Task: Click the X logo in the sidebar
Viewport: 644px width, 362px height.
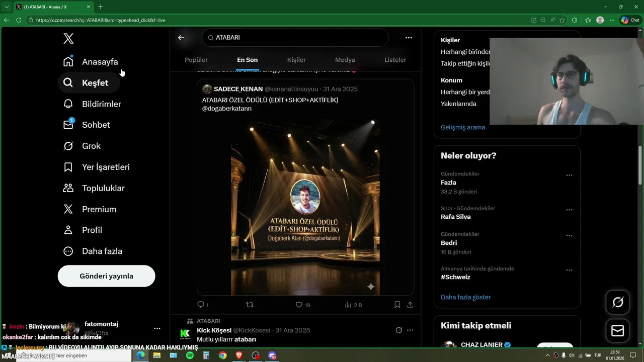Action: click(68, 39)
